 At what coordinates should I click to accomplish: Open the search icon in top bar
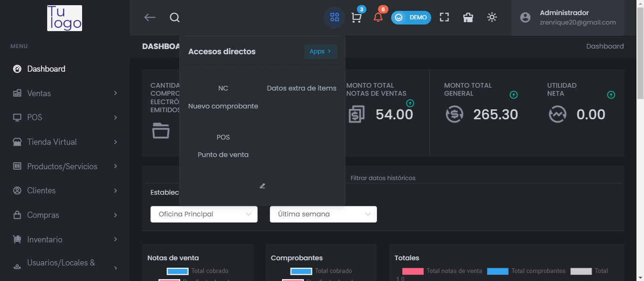tap(174, 17)
